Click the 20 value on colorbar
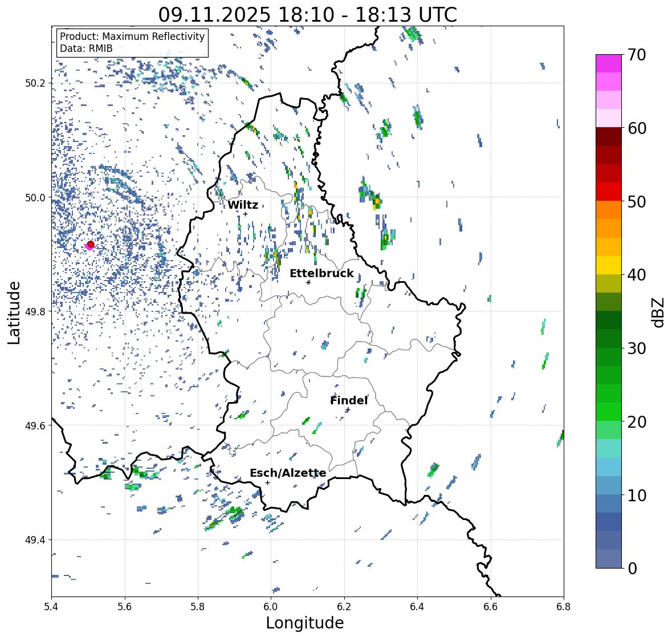The height and width of the screenshot is (637, 672). 637,422
